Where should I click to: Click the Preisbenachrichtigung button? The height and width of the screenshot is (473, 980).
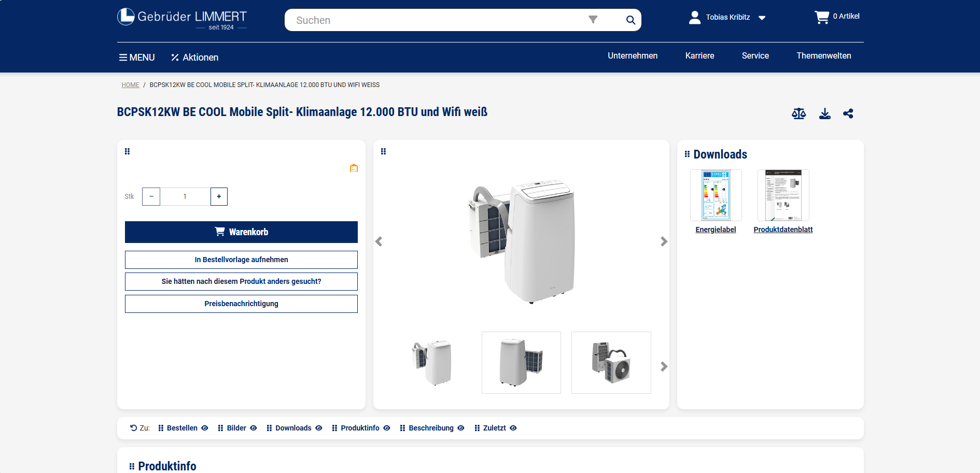(x=241, y=304)
